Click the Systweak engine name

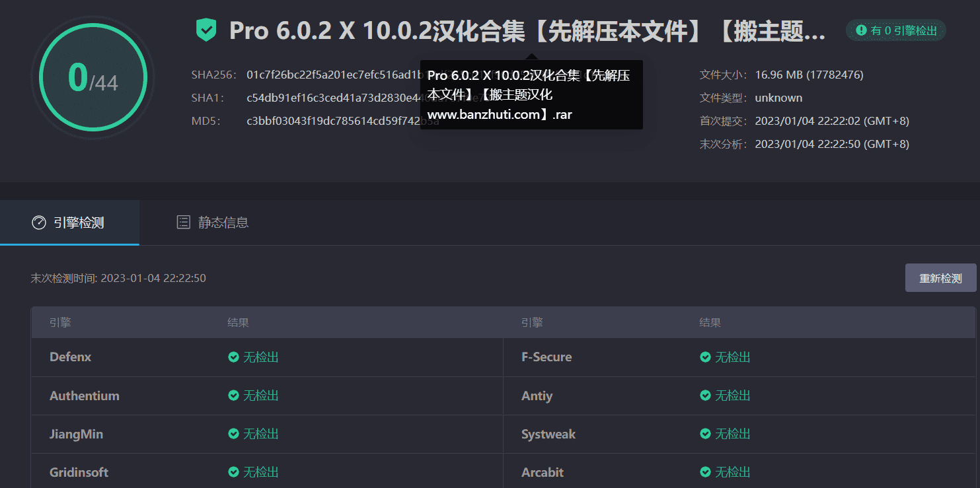548,434
